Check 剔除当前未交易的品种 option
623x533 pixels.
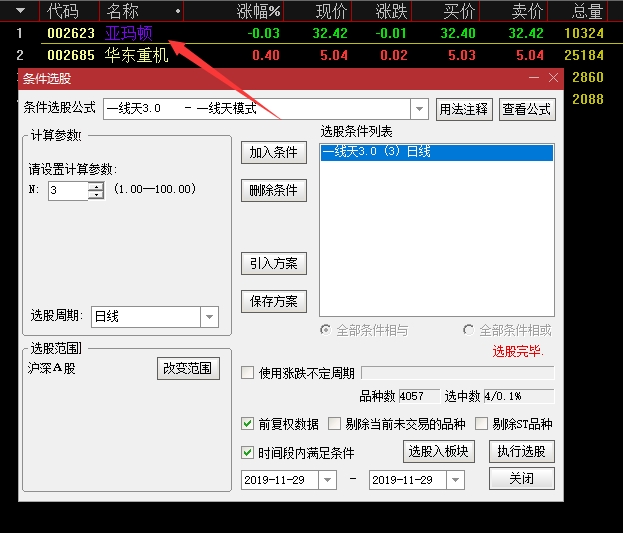coord(335,424)
